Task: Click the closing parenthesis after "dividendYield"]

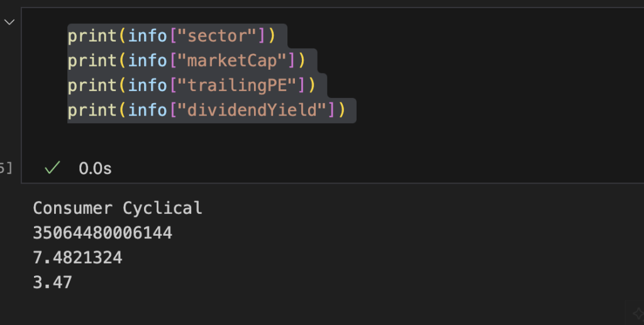Action: 341,110
